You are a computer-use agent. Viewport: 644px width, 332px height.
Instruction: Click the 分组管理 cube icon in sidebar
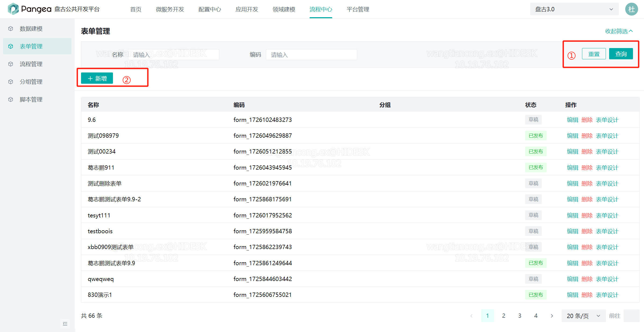point(11,82)
